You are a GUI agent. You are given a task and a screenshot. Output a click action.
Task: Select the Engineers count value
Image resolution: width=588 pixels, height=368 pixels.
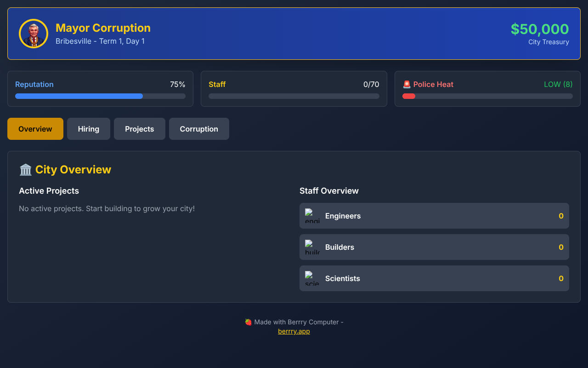point(561,216)
